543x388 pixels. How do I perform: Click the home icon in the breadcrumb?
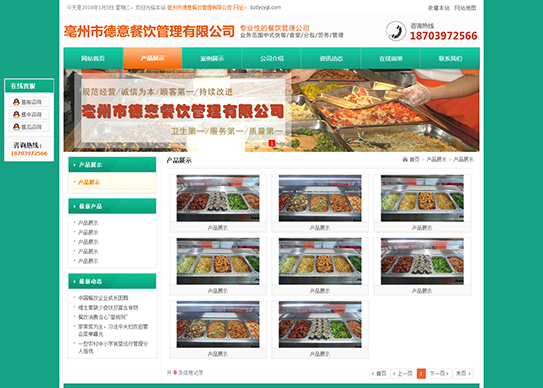(x=405, y=159)
